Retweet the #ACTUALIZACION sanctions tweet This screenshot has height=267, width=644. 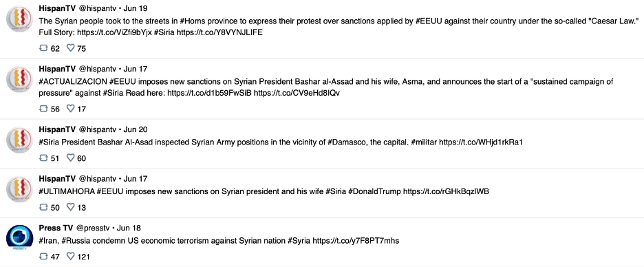[x=43, y=109]
